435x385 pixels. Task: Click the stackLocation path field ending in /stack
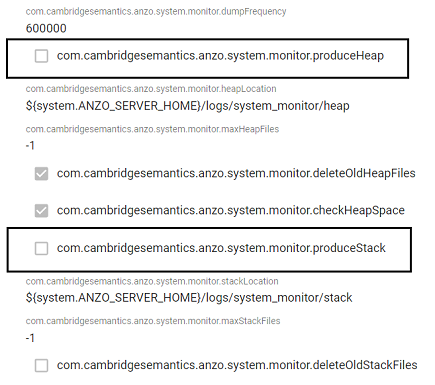(x=189, y=298)
